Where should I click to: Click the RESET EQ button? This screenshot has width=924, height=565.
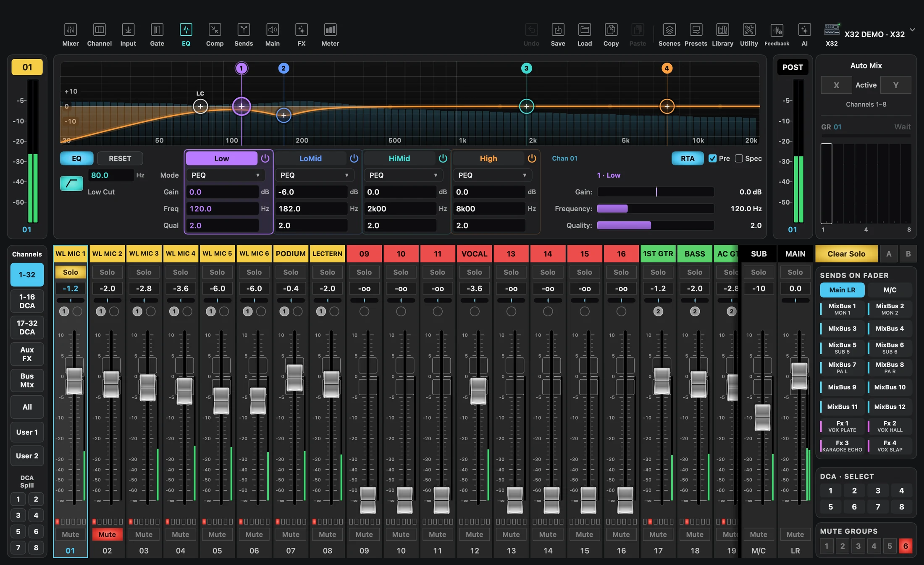pos(120,158)
